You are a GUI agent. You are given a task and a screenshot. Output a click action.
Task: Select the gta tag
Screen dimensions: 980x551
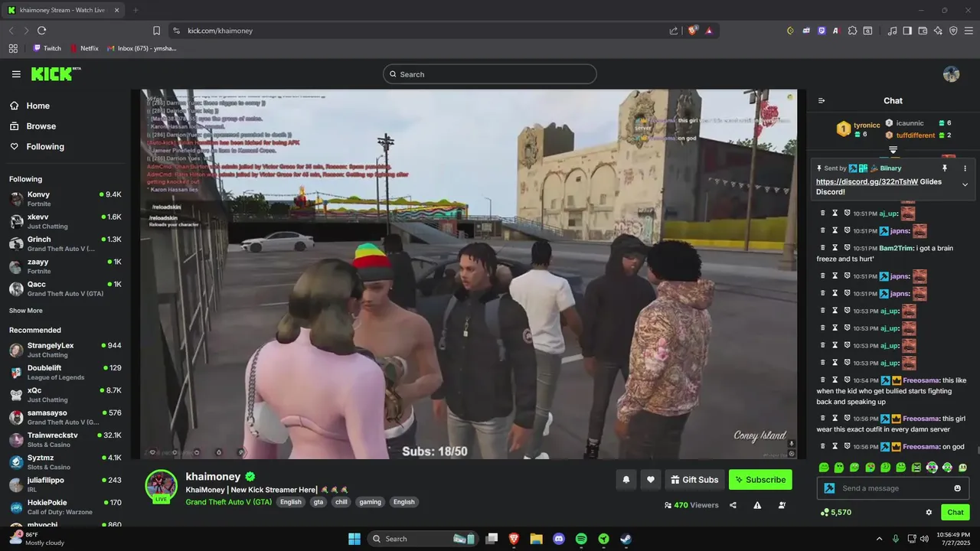click(x=318, y=502)
